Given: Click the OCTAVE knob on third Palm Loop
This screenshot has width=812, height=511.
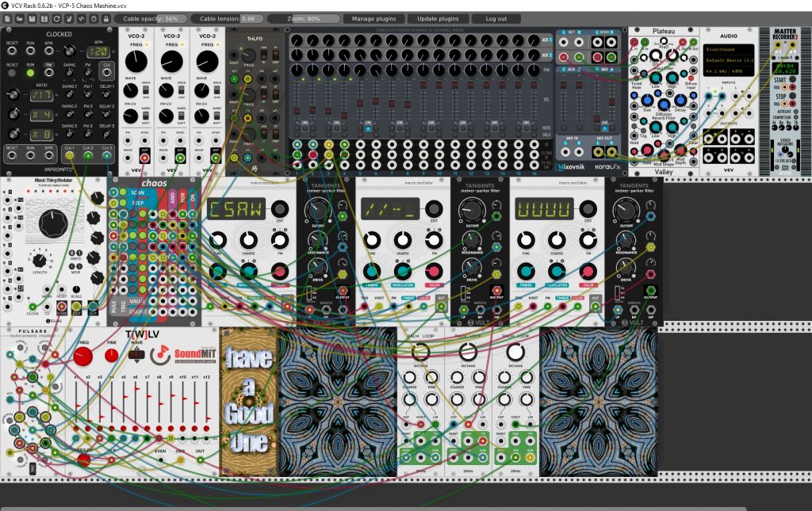Looking at the screenshot, I should 515,352.
